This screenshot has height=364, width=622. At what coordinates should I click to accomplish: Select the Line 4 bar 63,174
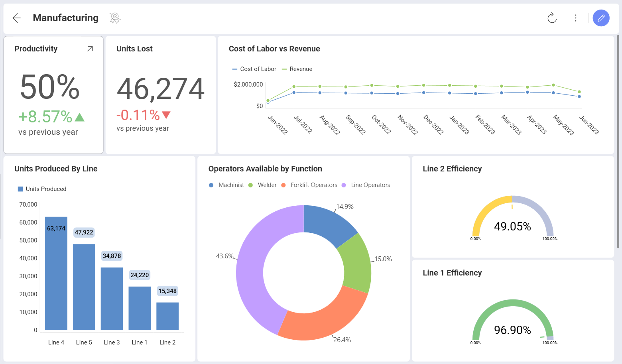pyautogui.click(x=56, y=273)
